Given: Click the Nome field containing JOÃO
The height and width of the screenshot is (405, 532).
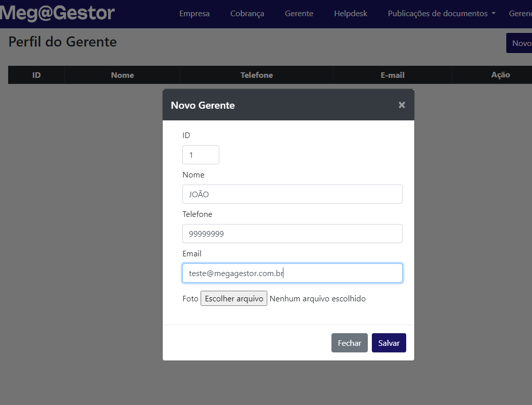Looking at the screenshot, I should point(292,194).
